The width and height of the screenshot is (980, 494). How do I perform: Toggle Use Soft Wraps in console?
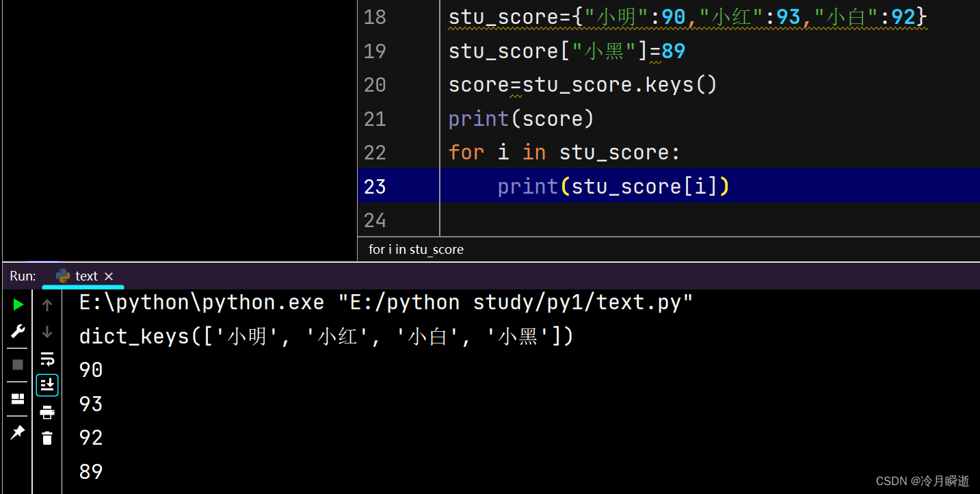click(x=47, y=358)
